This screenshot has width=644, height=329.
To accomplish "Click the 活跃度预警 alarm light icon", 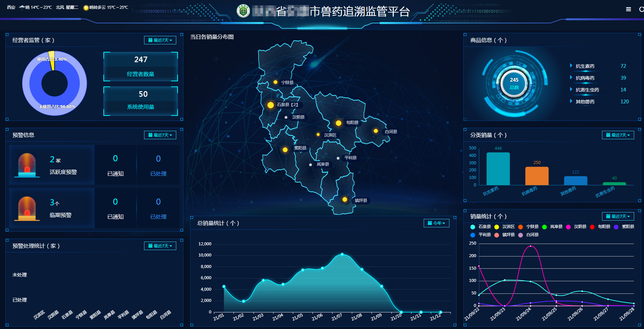I will point(27,165).
